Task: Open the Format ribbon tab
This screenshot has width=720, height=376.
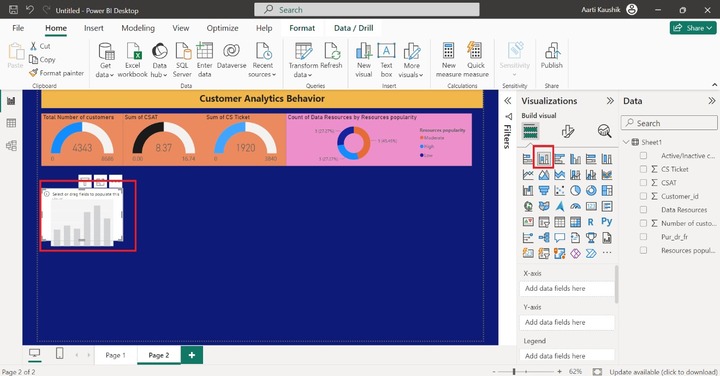Action: [302, 28]
